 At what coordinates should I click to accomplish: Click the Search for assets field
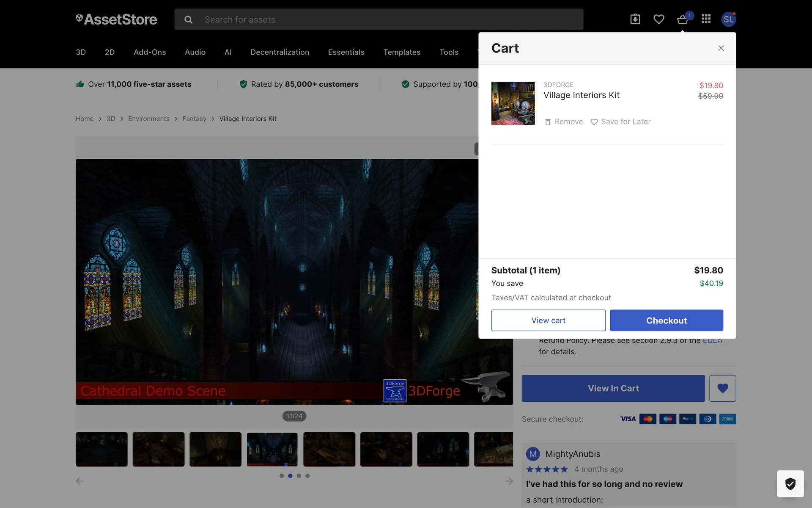(381, 19)
